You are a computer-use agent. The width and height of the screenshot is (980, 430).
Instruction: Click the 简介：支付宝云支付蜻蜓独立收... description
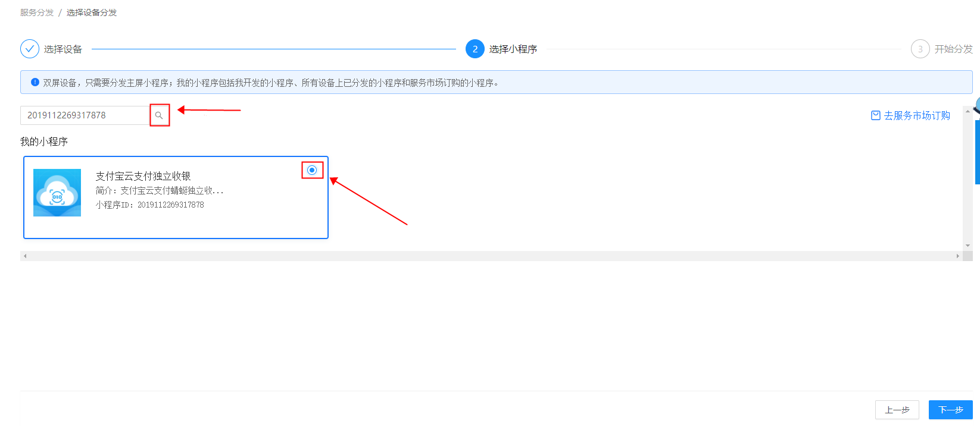160,190
